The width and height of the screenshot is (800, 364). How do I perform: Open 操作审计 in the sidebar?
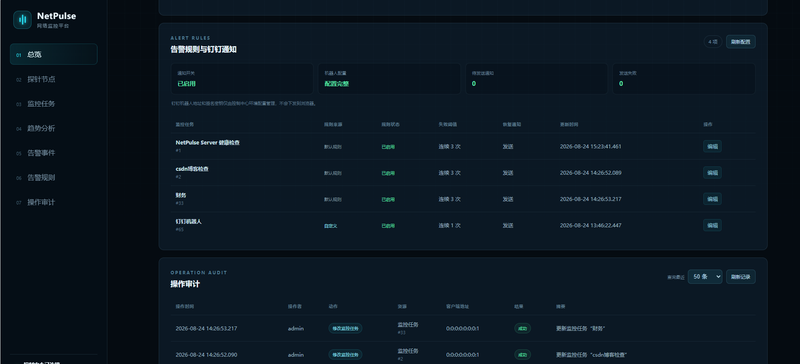point(54,202)
